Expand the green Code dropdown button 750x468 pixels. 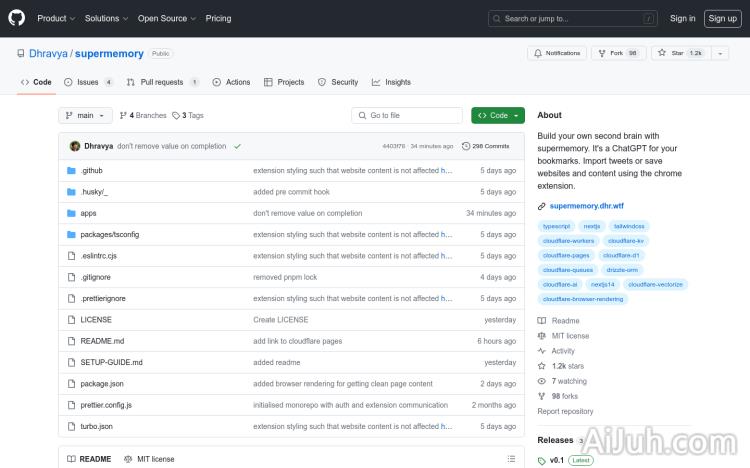498,116
